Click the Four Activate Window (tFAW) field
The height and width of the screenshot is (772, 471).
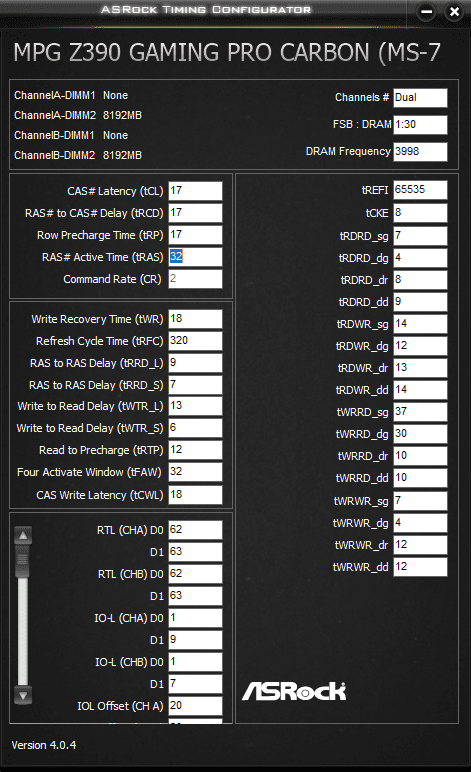(195, 472)
